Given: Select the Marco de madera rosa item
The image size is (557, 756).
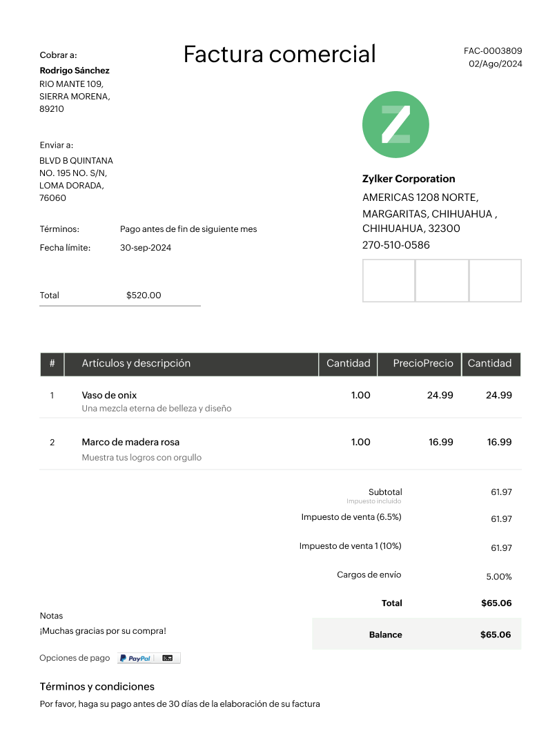Looking at the screenshot, I should [130, 443].
